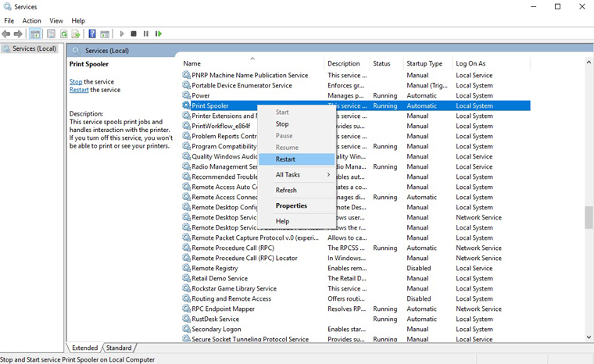Click the Refresh toolbar icon

click(x=64, y=34)
